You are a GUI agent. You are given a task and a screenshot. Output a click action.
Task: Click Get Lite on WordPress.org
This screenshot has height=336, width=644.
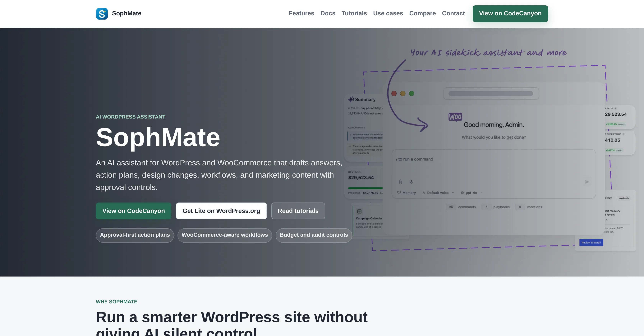(221, 211)
